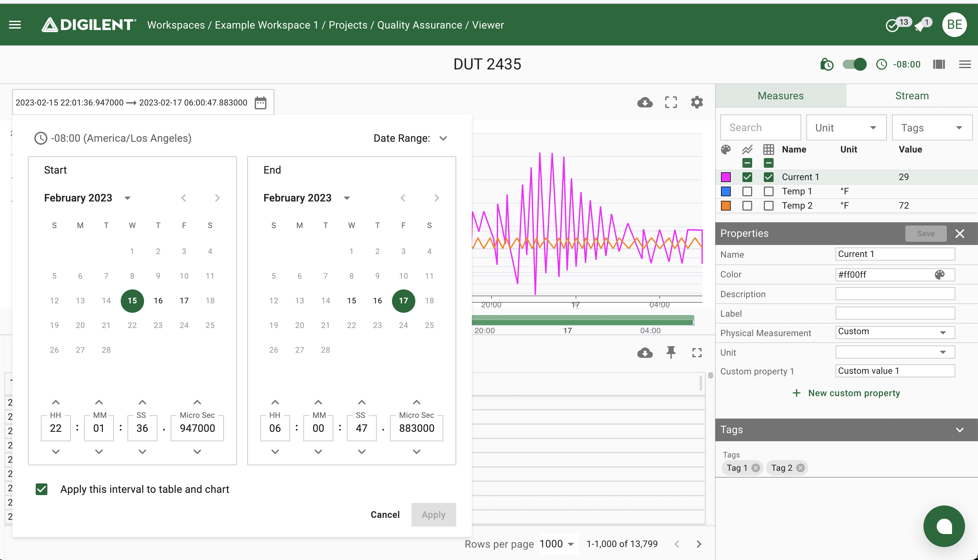Screen dimensions: 978x560
Task: Add New custom property
Action: pos(846,393)
